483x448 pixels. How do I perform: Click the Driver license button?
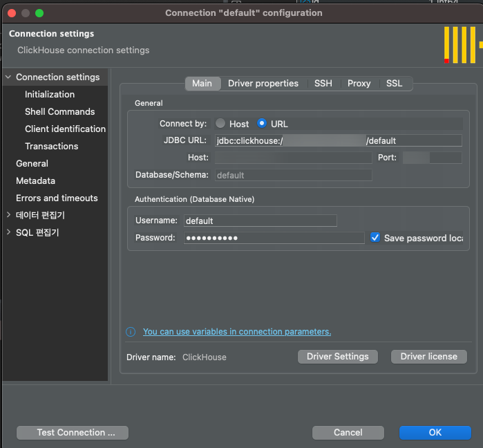428,357
